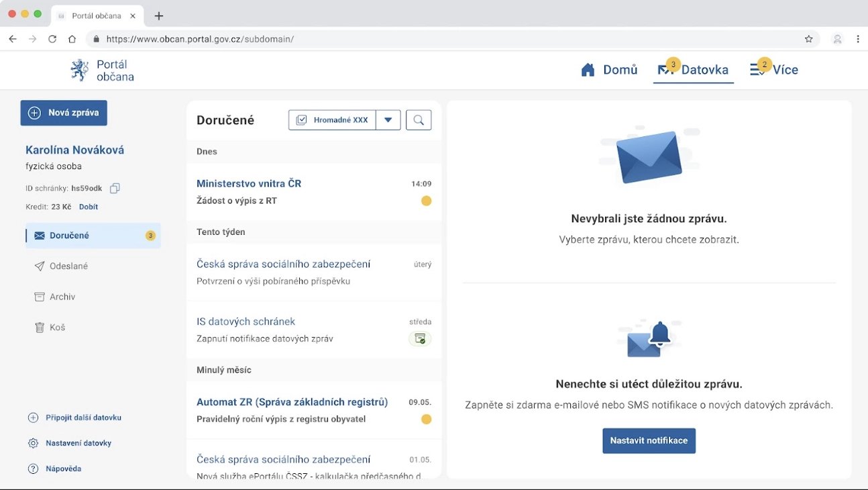Bookmark the page with star icon

coord(809,39)
